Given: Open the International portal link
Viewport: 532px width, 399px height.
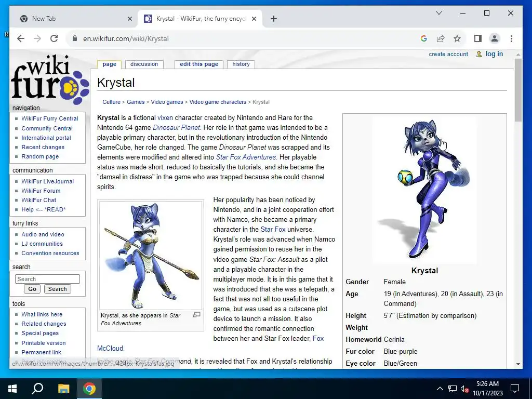Looking at the screenshot, I should click(x=46, y=138).
